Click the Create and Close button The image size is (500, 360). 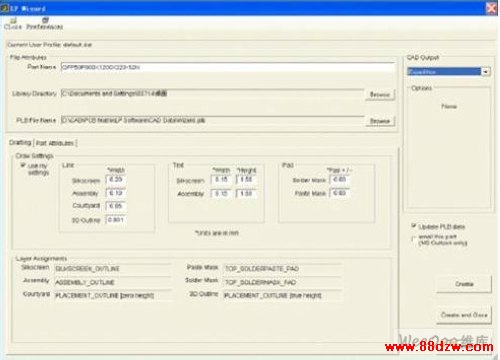pos(464,315)
